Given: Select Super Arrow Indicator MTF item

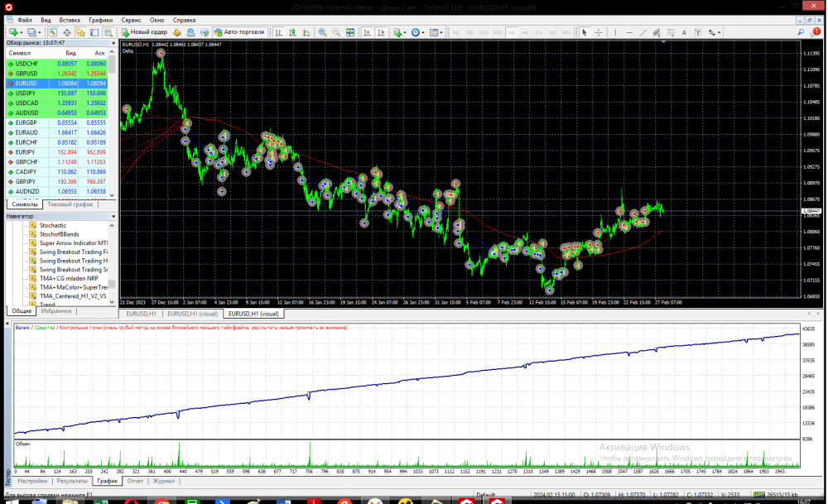Looking at the screenshot, I should click(74, 242).
